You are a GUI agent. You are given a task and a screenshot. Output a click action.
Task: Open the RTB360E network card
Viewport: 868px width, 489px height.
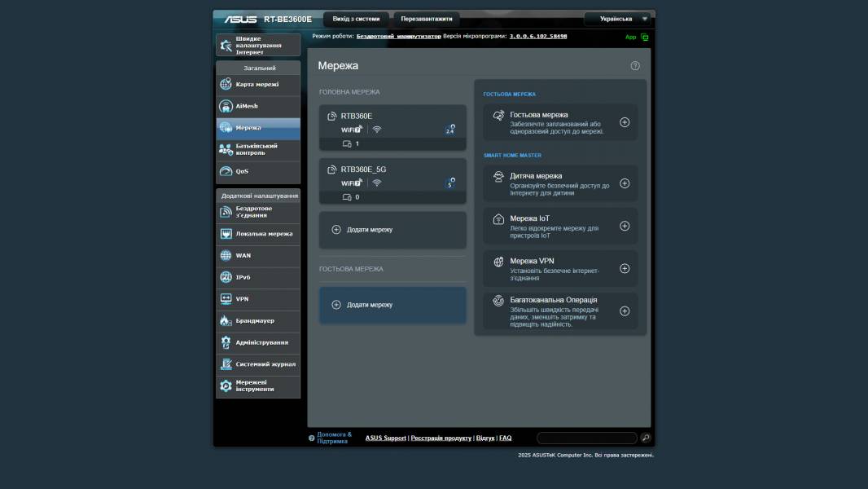click(x=392, y=127)
